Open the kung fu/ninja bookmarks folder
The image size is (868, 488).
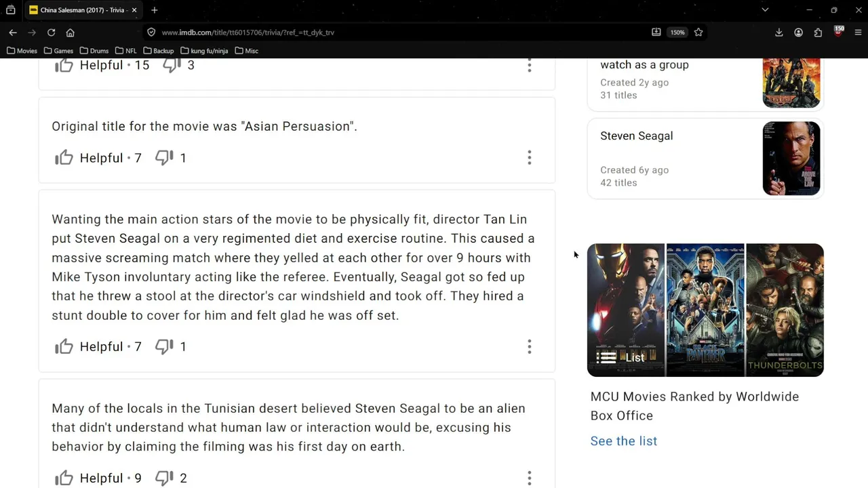pos(204,51)
